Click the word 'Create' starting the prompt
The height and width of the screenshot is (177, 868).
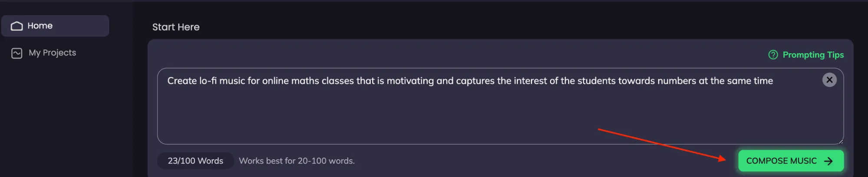(x=182, y=81)
